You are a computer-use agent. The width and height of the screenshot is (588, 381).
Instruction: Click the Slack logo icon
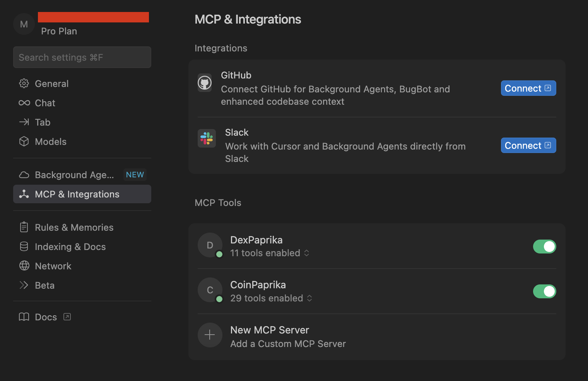click(207, 138)
